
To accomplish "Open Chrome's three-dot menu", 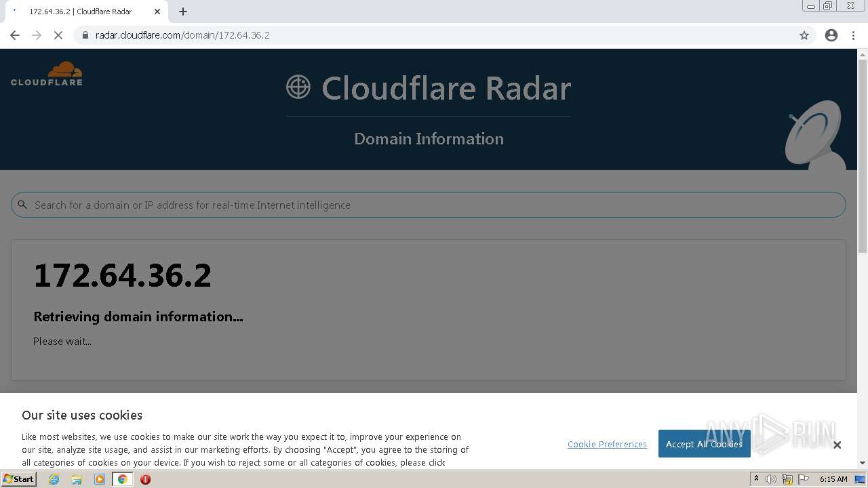I will pos(853,35).
